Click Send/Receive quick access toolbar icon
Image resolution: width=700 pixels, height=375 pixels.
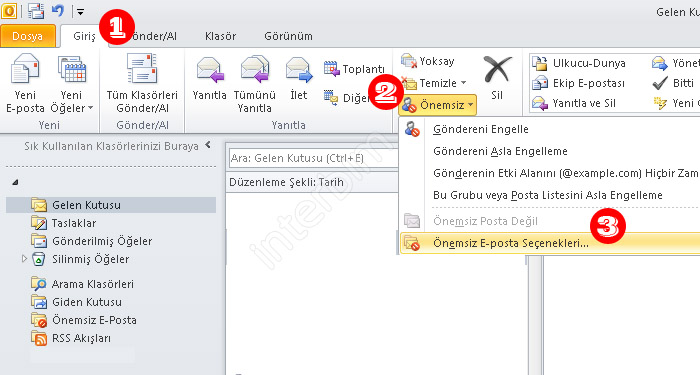tap(36, 11)
